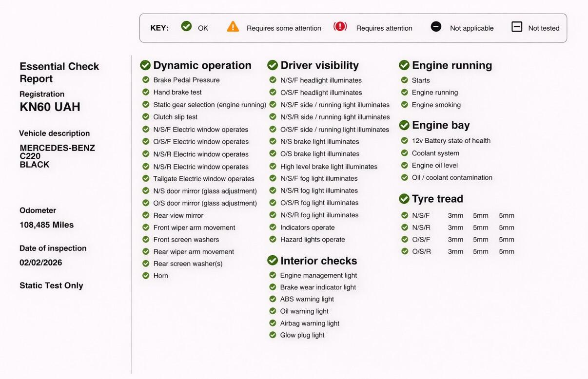The width and height of the screenshot is (588, 379).
Task: Click the black 'Not applicable' circle icon
Action: tap(436, 27)
